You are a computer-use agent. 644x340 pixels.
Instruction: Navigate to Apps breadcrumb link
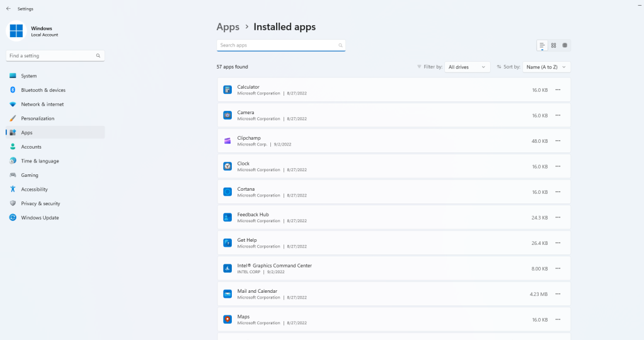(227, 27)
